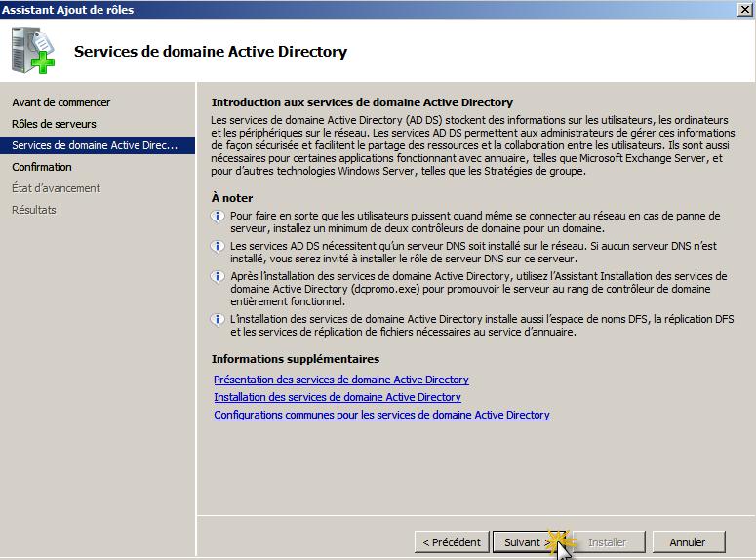This screenshot has height=560, width=756.
Task: Open Présentation des services de domaine link
Action: (341, 380)
